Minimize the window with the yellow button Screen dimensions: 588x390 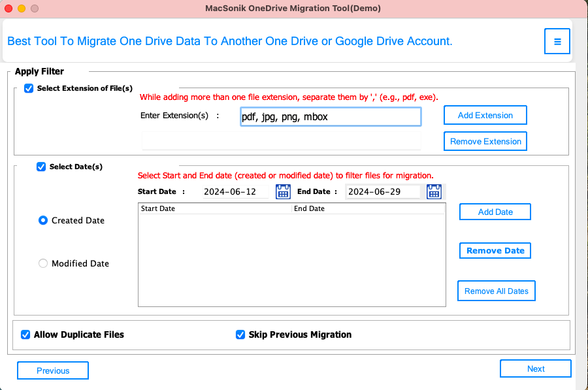pyautogui.click(x=22, y=8)
